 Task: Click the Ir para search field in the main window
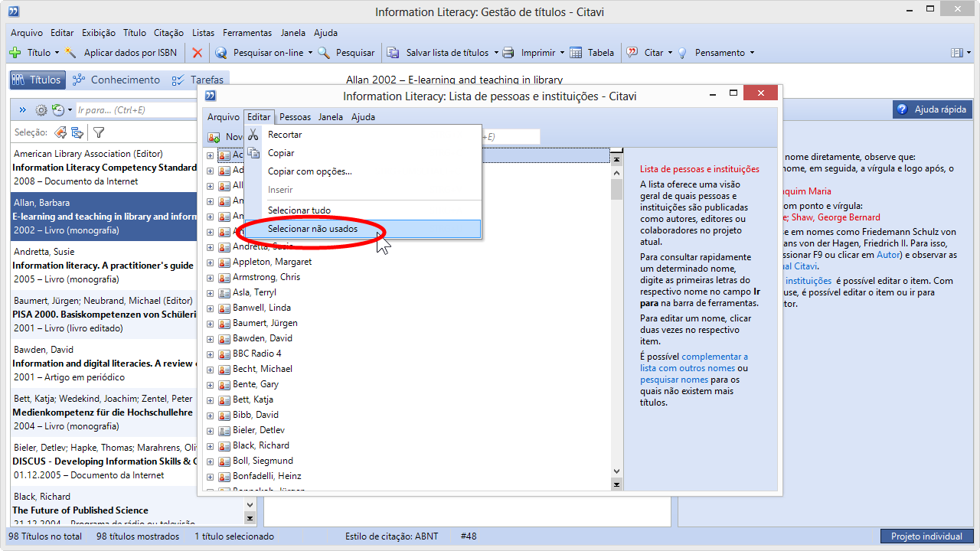[x=138, y=110]
